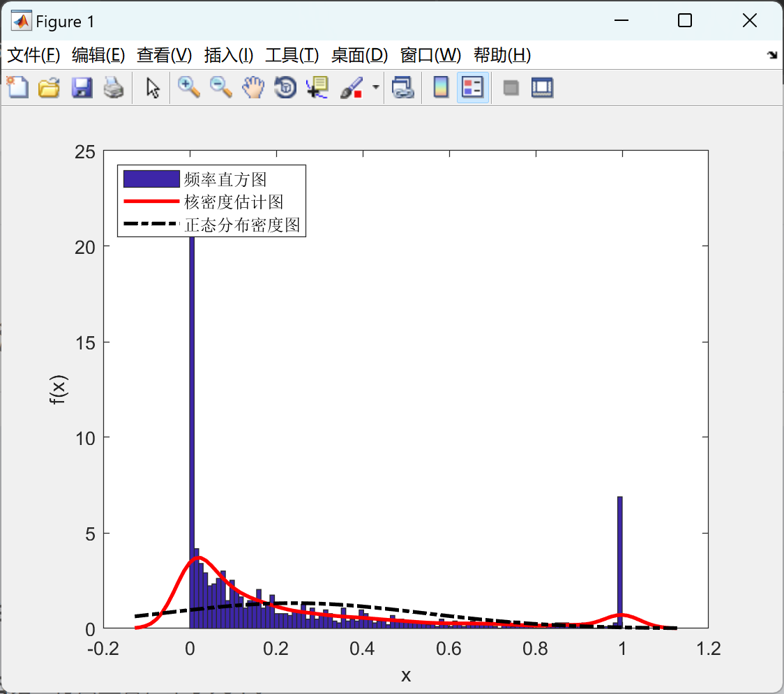Click the 核密度估计图 legend entry
This screenshot has height=694, width=784.
pos(234,202)
